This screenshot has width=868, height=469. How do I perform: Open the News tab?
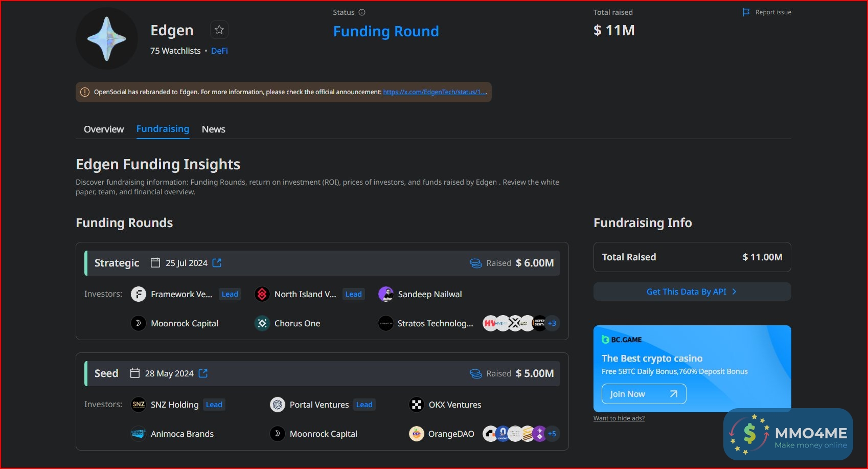(x=214, y=129)
